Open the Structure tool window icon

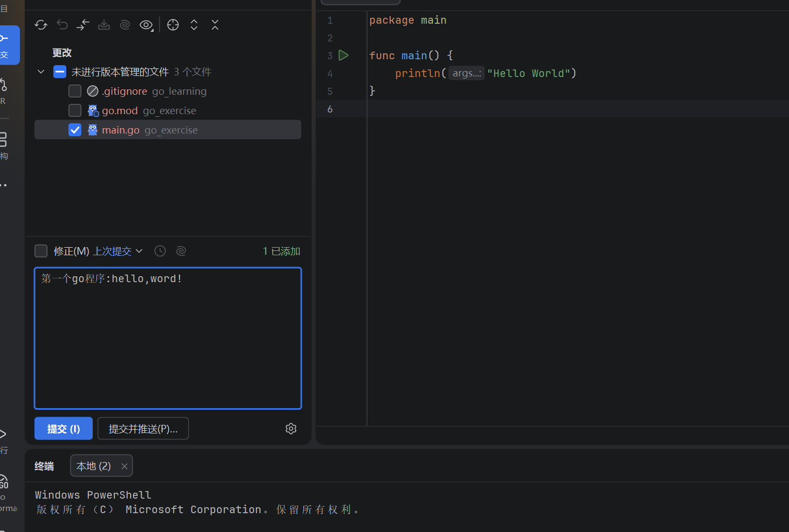(4, 145)
